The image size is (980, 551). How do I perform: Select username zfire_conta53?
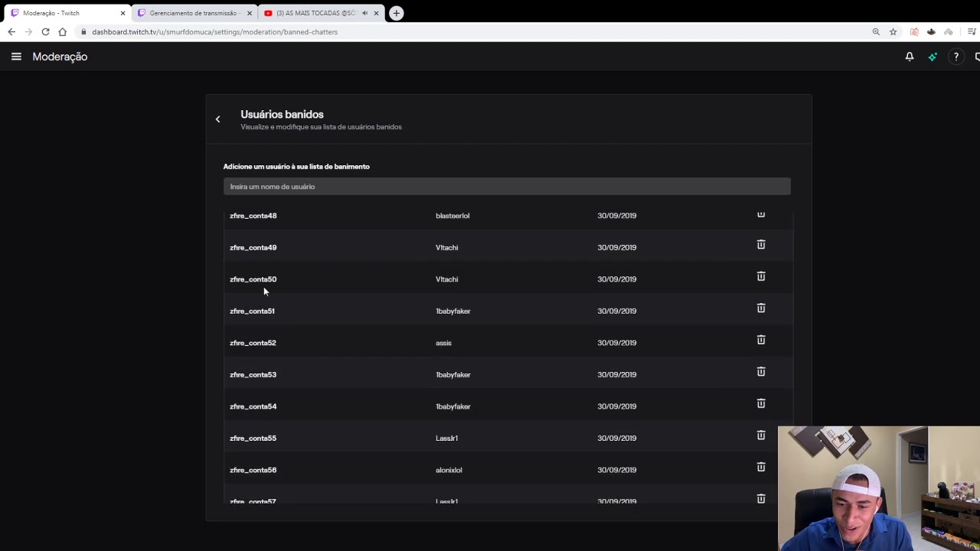(253, 375)
